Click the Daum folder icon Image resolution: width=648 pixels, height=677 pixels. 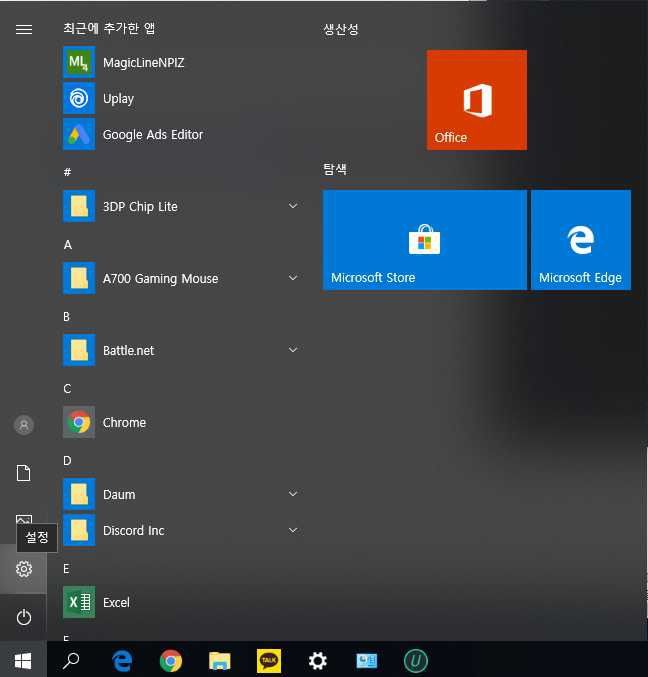(79, 494)
